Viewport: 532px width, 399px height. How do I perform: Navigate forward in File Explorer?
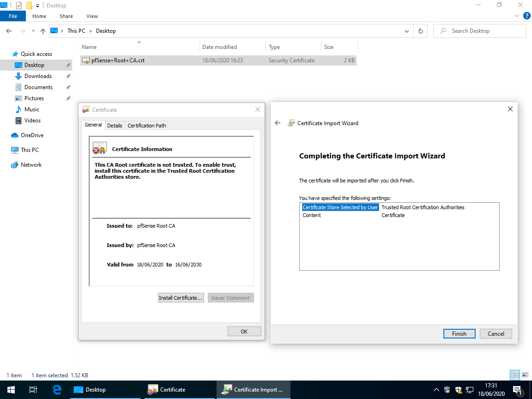point(22,31)
